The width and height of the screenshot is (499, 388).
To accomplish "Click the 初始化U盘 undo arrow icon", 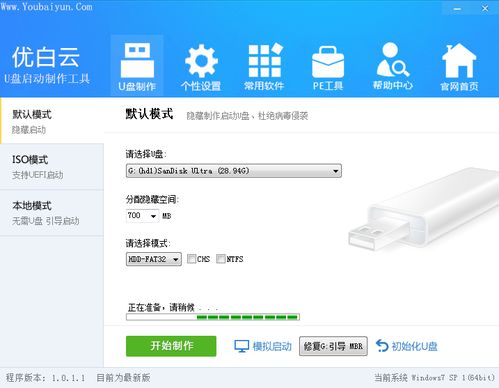I will pyautogui.click(x=382, y=346).
